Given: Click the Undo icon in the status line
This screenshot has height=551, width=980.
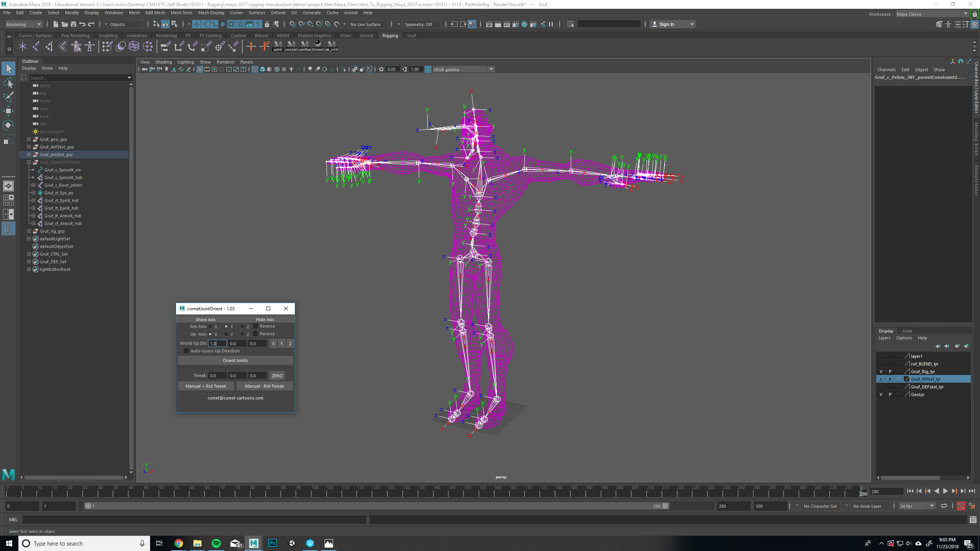Looking at the screenshot, I should pos(82,24).
